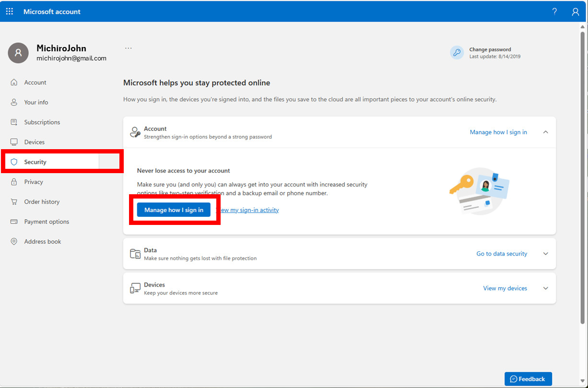Click the location pin icon for Address book
This screenshot has height=388, width=588.
(x=14, y=242)
